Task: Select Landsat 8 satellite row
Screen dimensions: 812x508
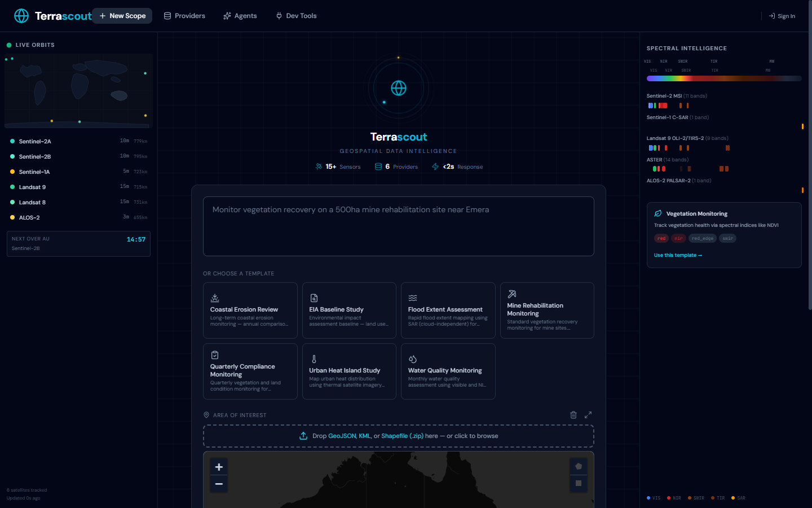Action: (78, 202)
